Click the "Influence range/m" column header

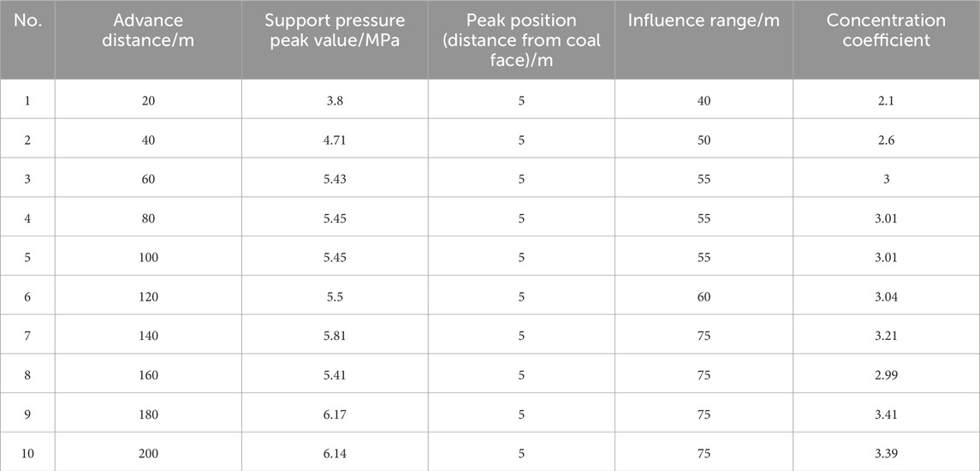(x=704, y=21)
